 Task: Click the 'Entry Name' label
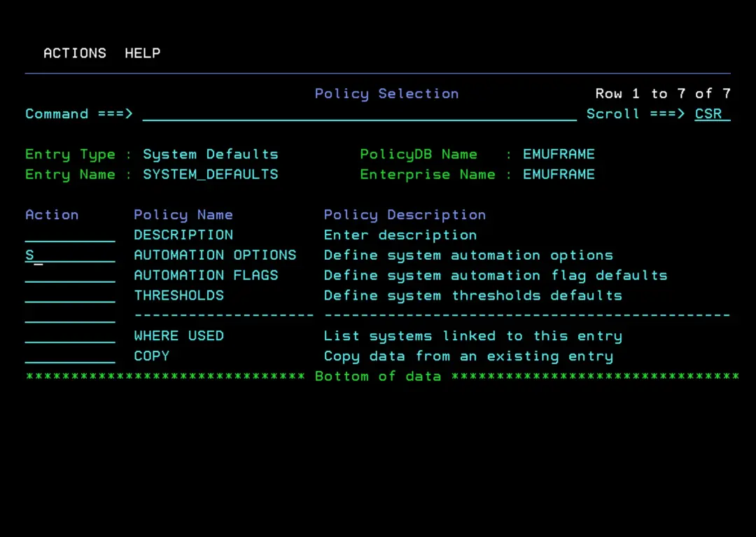pos(71,175)
